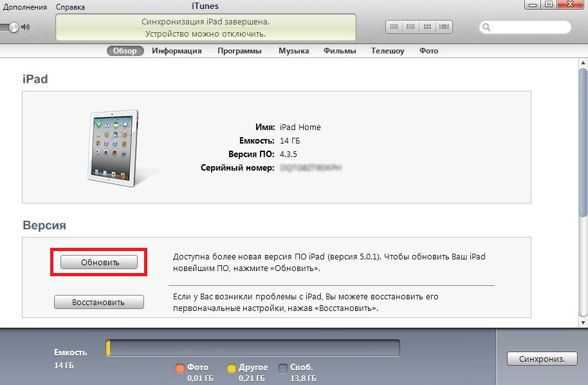Click the Обновить button
Image resolution: width=588 pixels, height=385 pixels.
click(x=99, y=262)
